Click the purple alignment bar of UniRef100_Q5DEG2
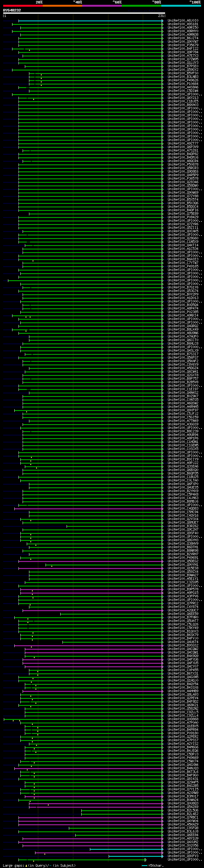This screenshot has height=868, width=204. tap(91, 561)
